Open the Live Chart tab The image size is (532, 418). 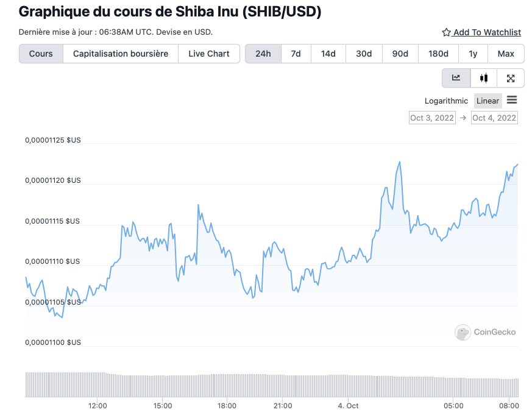[209, 54]
